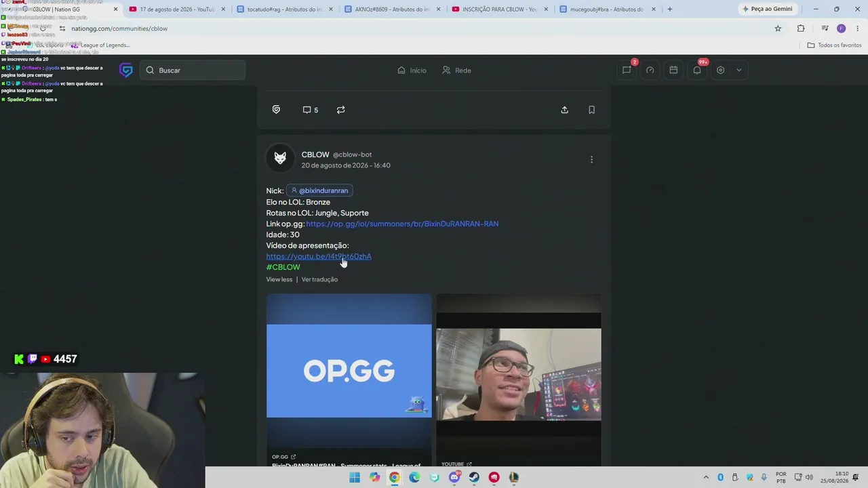Open the comments showing 5 replies

coord(310,110)
